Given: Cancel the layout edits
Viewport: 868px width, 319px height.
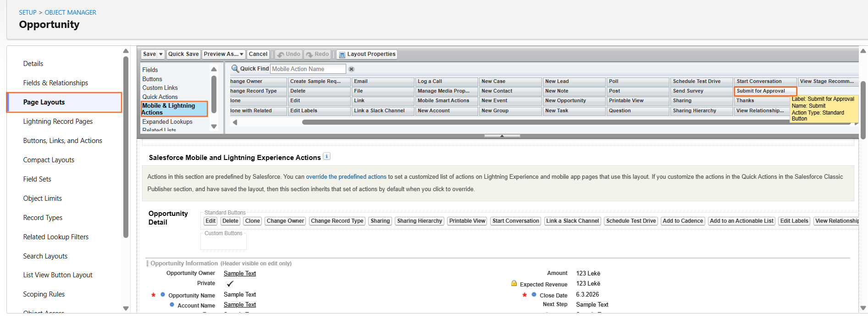Looking at the screenshot, I should point(258,54).
